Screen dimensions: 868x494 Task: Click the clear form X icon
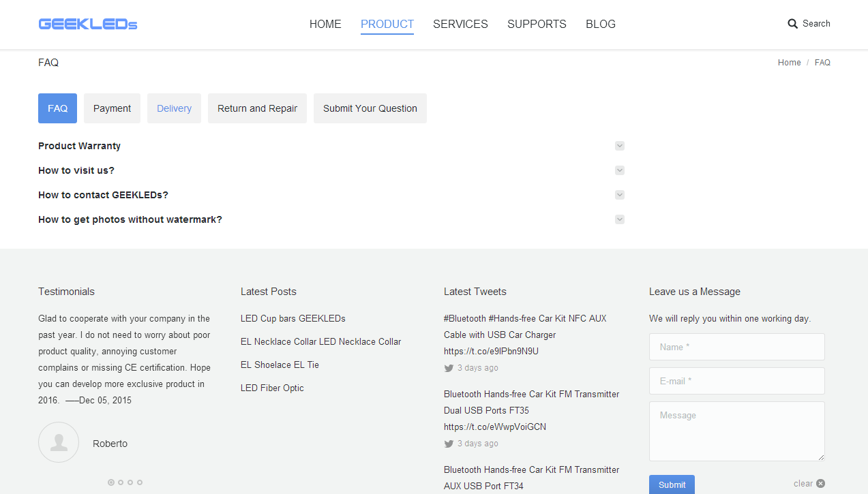coord(820,484)
